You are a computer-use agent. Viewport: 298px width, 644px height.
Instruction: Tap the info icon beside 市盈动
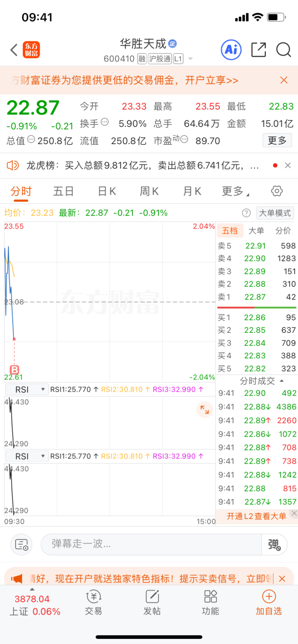click(184, 139)
